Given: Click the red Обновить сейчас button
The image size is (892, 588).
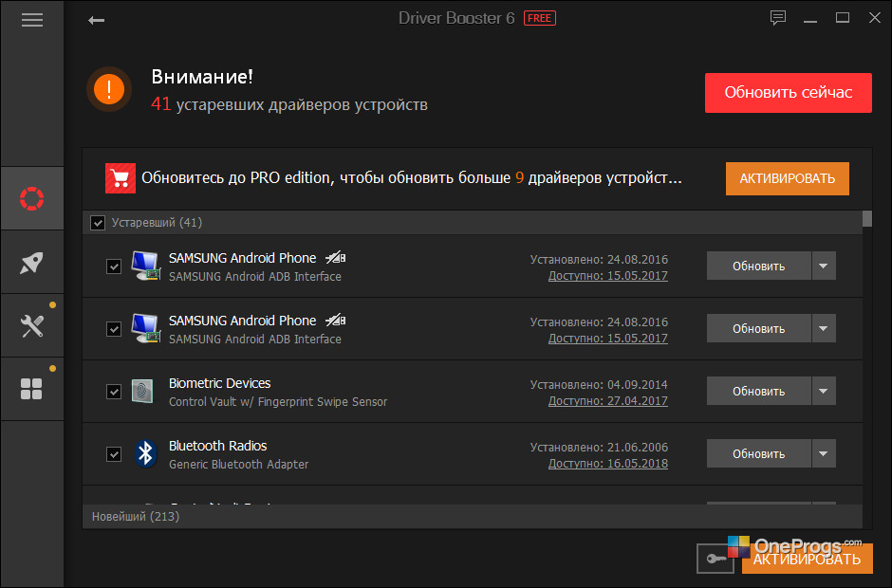Looking at the screenshot, I should [x=788, y=93].
